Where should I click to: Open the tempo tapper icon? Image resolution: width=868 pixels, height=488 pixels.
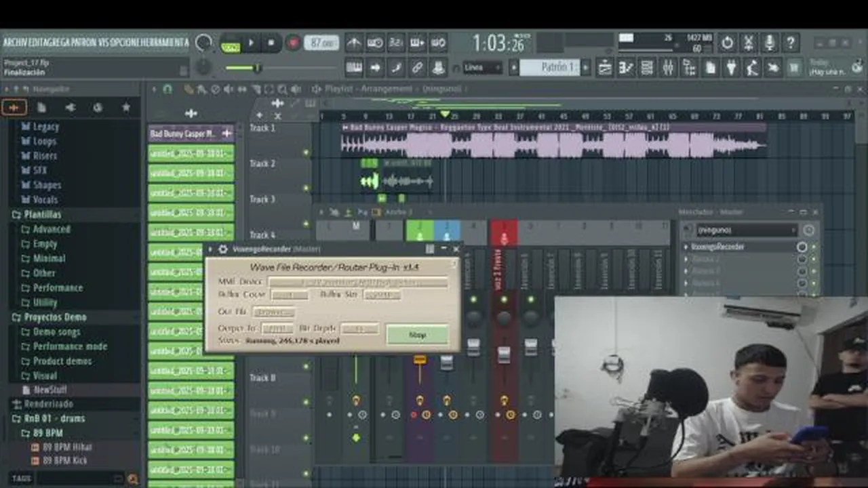coord(752,67)
